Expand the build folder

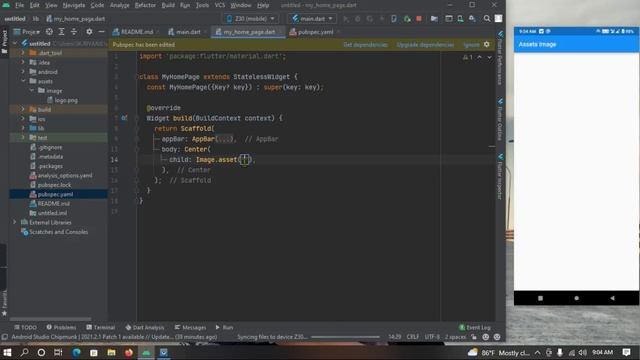pyautogui.click(x=23, y=109)
